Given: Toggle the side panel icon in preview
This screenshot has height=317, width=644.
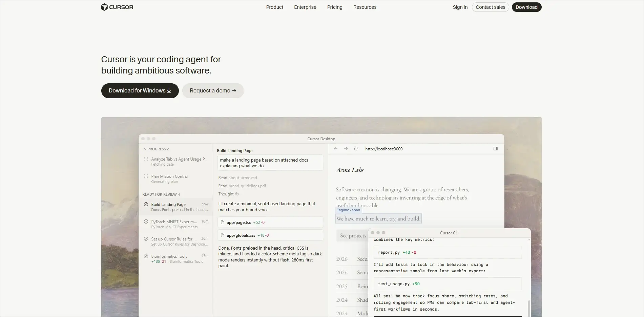Looking at the screenshot, I should pos(496,149).
